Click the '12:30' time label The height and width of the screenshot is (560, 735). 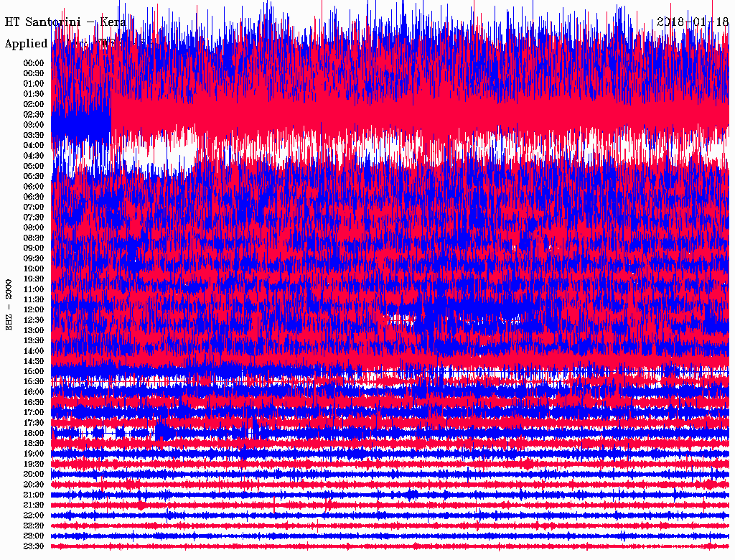click(34, 320)
